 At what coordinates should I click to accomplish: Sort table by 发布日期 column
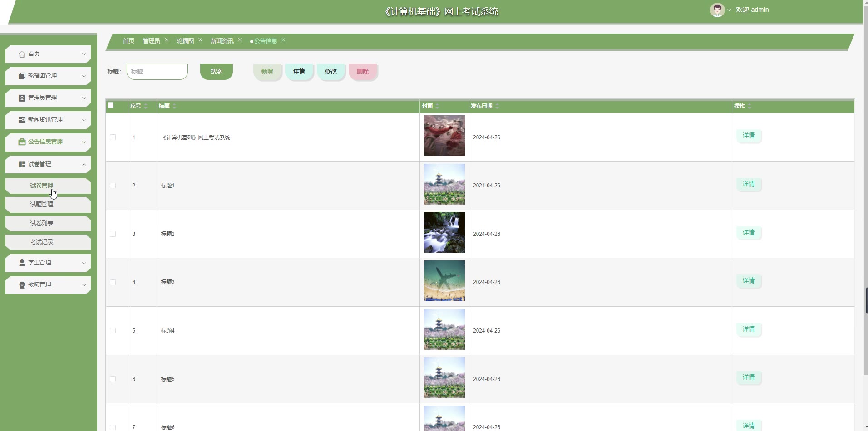[x=497, y=106]
